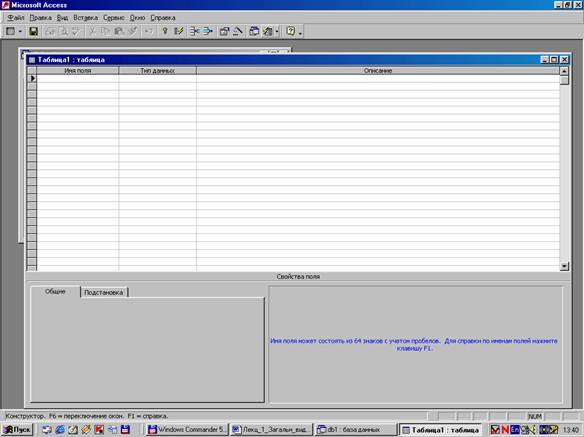
Task: Click first row field name cell
Action: click(77, 78)
